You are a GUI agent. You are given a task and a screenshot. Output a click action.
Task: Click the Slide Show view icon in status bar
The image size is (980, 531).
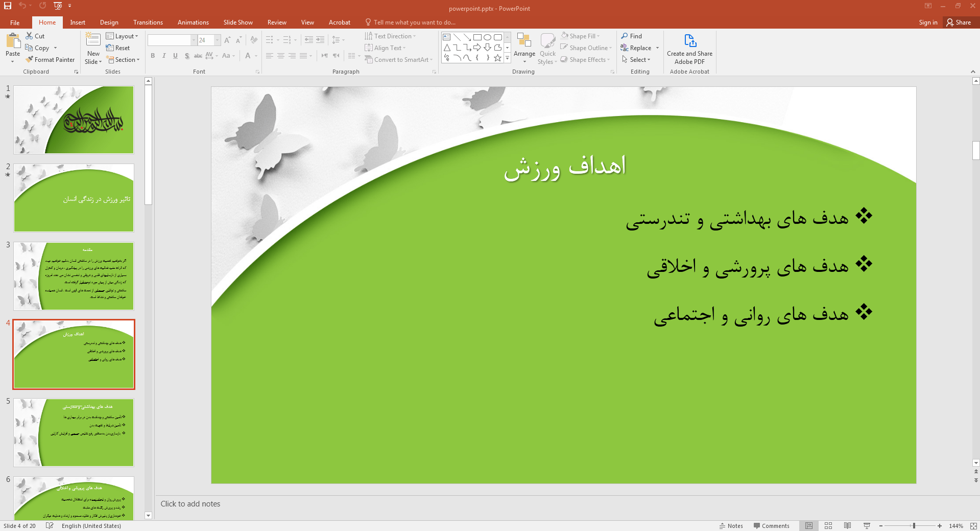[x=867, y=525]
